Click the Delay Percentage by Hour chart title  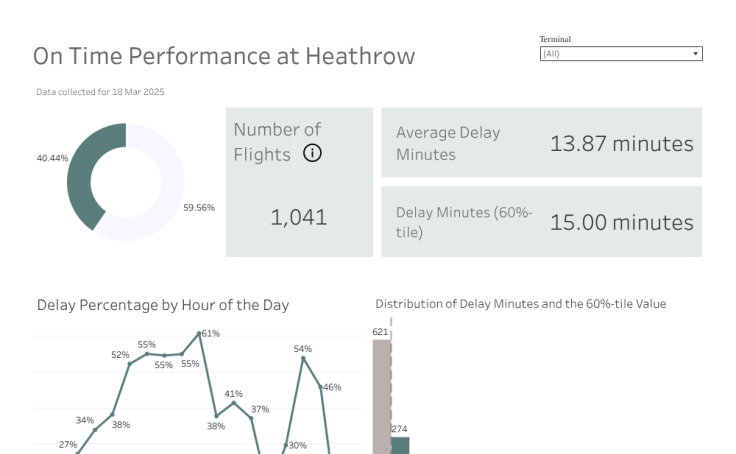click(163, 305)
